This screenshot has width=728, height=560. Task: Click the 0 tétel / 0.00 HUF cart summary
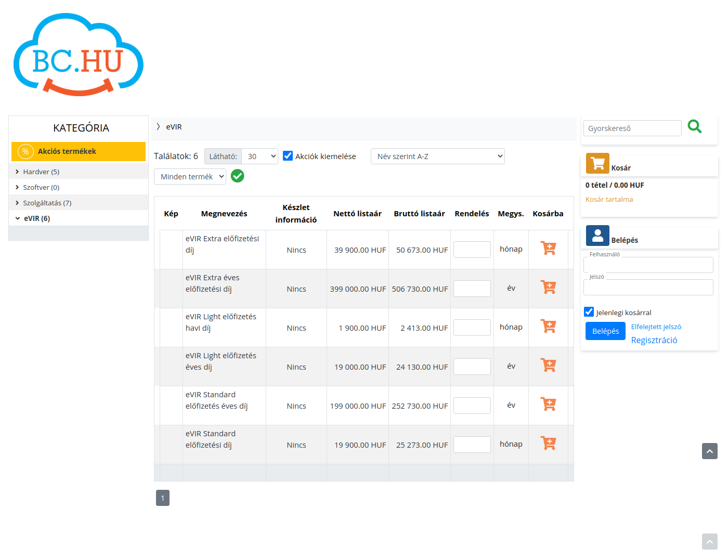[615, 185]
